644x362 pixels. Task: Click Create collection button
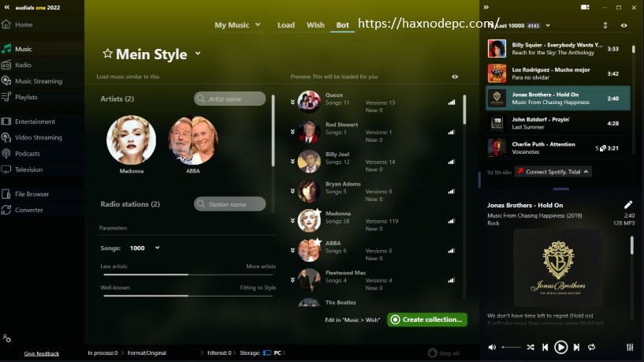point(427,319)
